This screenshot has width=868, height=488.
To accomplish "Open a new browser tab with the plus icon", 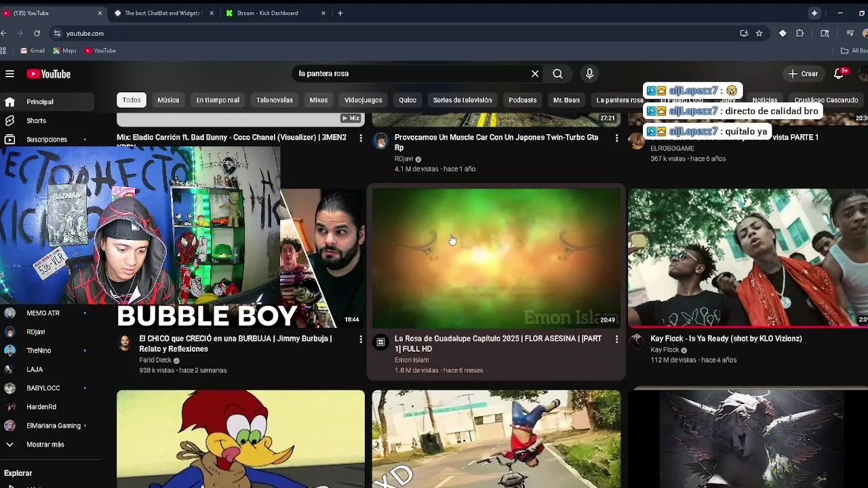I will pos(340,13).
